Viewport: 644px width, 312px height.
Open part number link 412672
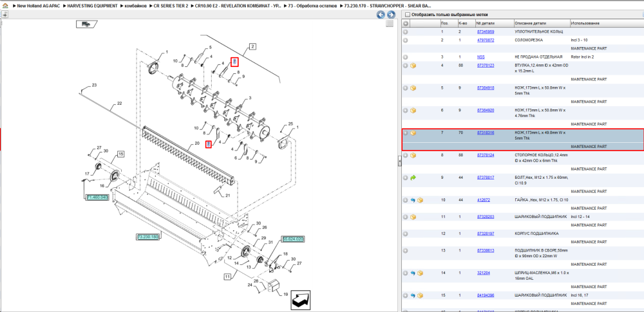[x=484, y=200]
